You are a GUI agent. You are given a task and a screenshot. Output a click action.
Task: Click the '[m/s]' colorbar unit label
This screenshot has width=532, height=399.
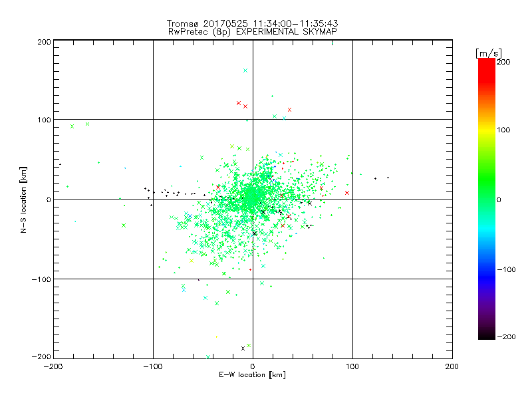[x=488, y=53]
